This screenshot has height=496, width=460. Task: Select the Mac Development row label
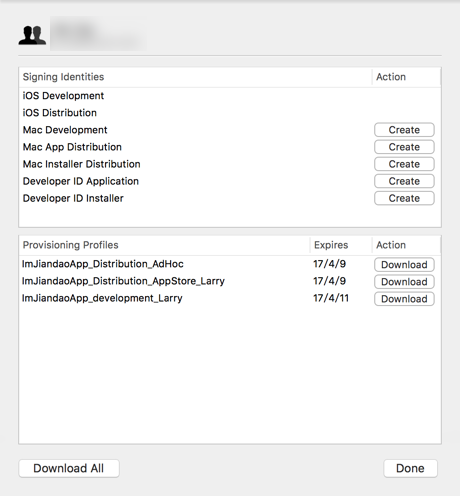(65, 130)
